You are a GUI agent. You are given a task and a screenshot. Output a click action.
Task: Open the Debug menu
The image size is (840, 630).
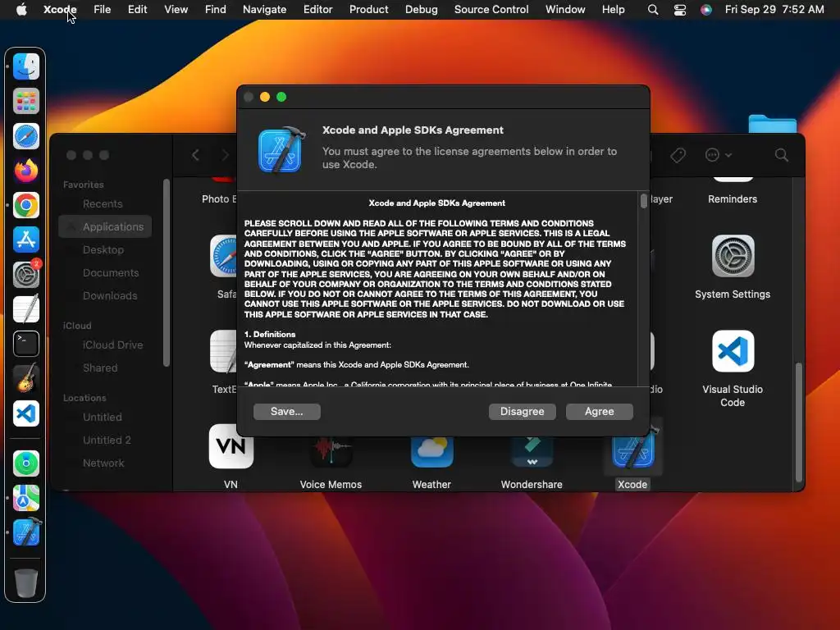coord(421,9)
